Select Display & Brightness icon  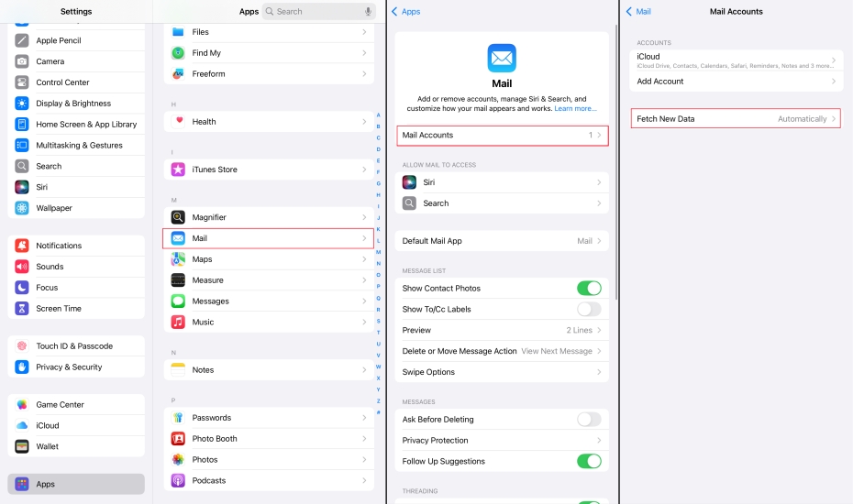tap(22, 104)
